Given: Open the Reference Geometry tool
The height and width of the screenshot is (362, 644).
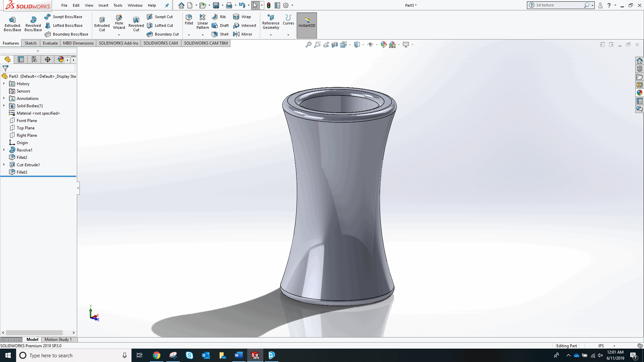Looking at the screenshot, I should [x=271, y=18].
